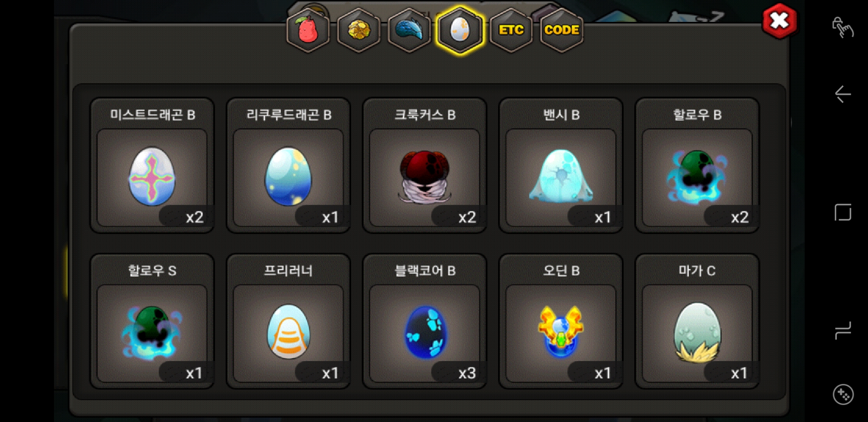This screenshot has width=868, height=422.
Task: Select the 미스트드래곤 B egg
Action: coord(152,166)
